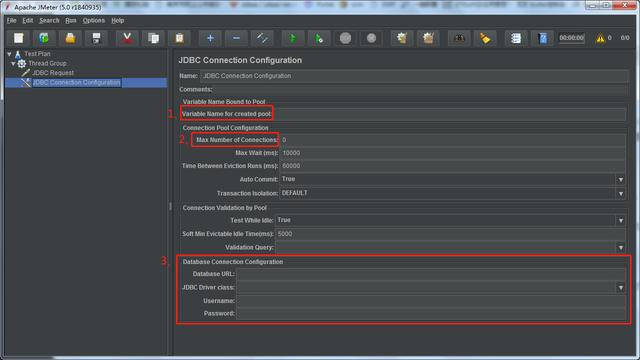Image resolution: width=640 pixels, height=360 pixels.
Task: Select JDBC Connection Configuration tree item
Action: (76, 82)
